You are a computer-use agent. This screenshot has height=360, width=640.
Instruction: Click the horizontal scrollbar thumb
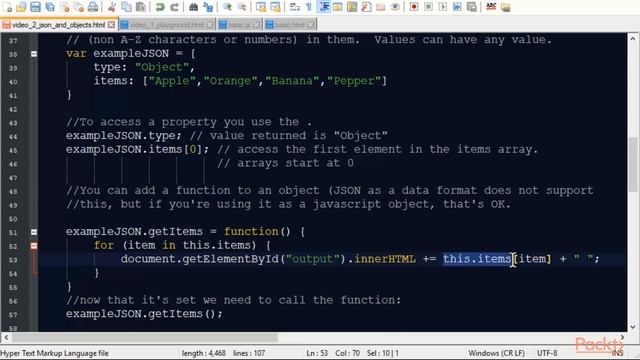[145, 338]
